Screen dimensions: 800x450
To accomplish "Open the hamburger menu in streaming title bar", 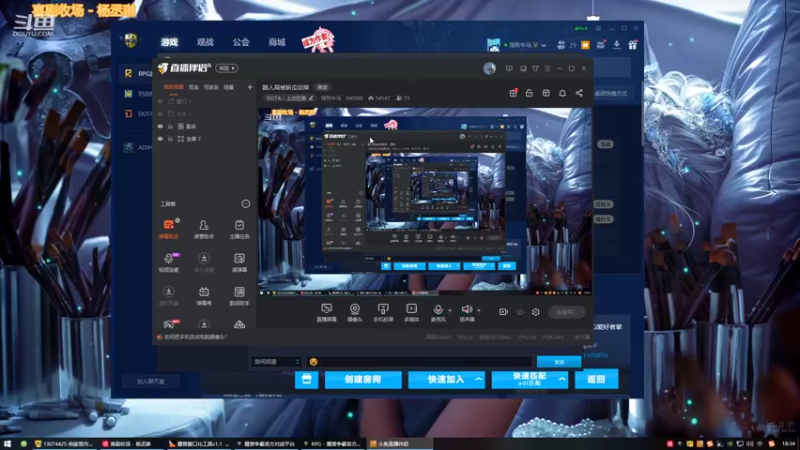I will click(x=547, y=68).
